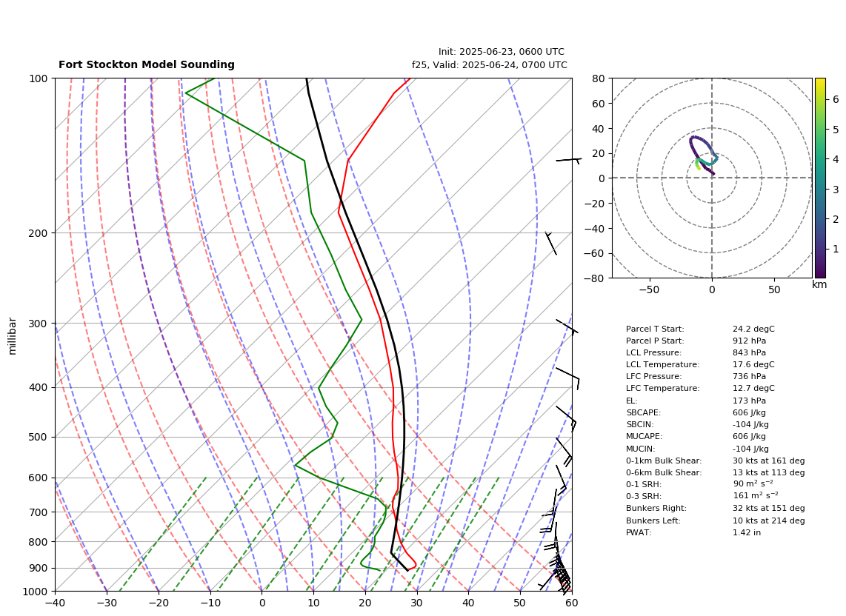This screenshot has height=616, width=846.
Task: Click the Init: 2025-06-23, 0600 UTC text
Action: [x=502, y=52]
